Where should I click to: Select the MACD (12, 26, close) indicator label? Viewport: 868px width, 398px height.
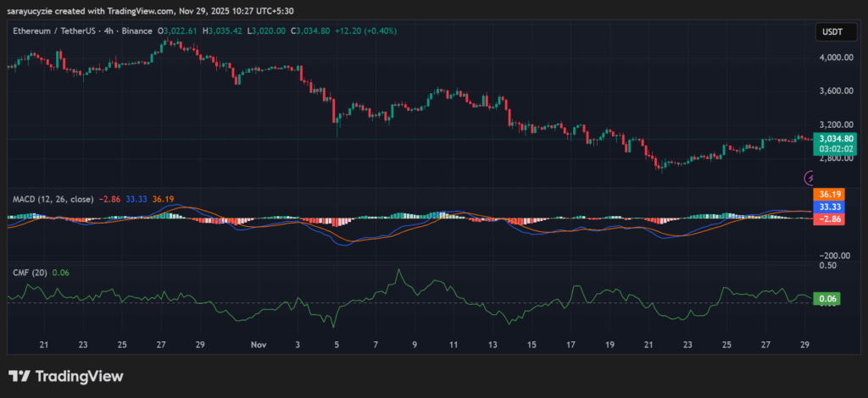(x=53, y=199)
